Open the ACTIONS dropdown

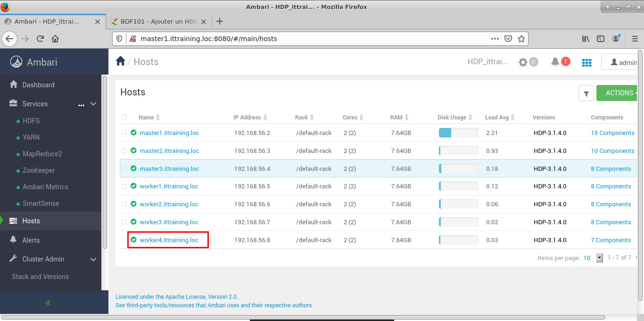(619, 93)
